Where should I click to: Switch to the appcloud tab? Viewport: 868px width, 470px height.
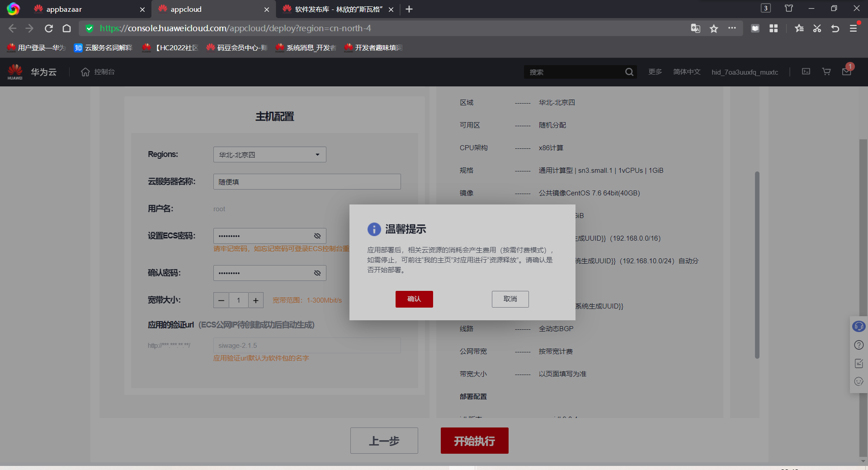[212, 9]
